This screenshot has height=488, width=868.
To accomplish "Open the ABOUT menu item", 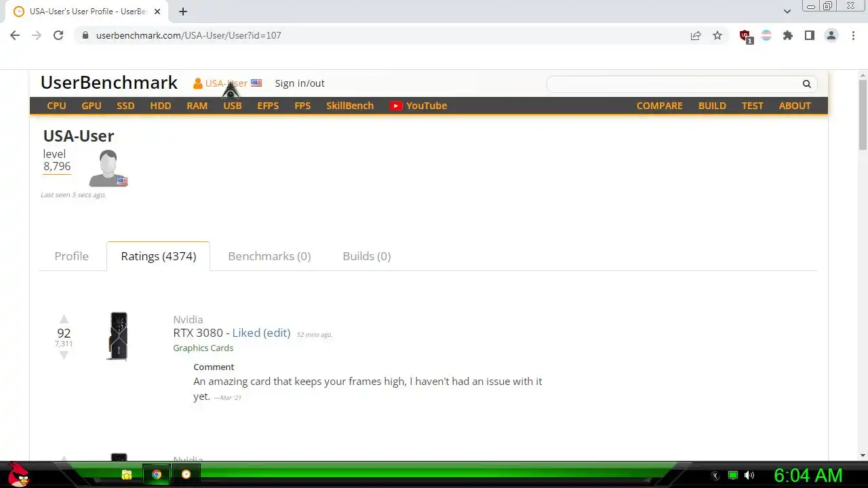I will click(x=795, y=106).
